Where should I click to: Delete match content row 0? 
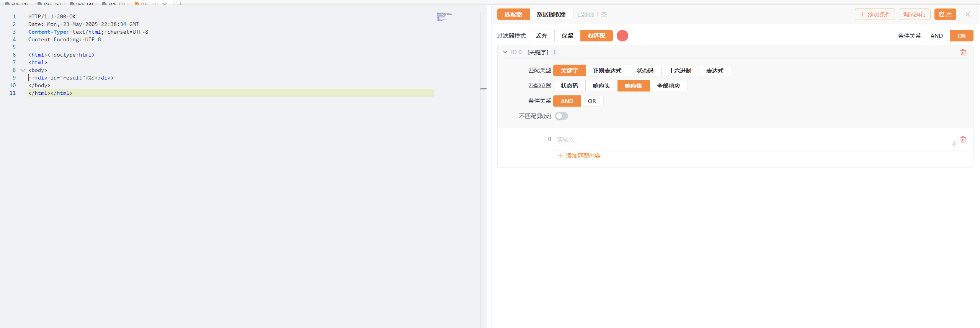963,140
